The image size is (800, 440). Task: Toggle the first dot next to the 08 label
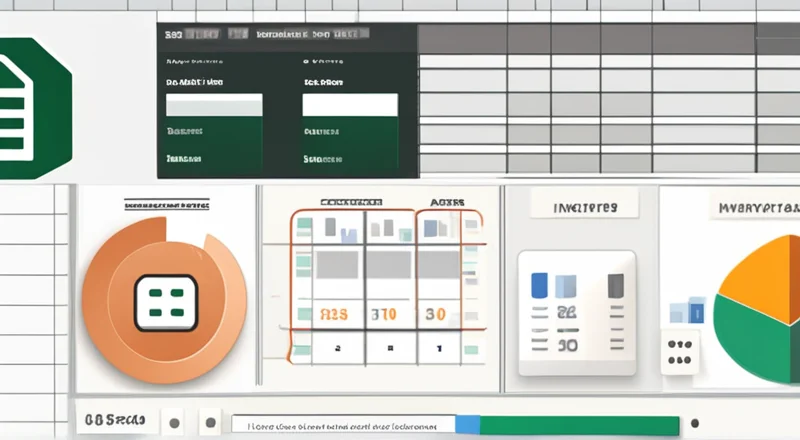pos(176,421)
